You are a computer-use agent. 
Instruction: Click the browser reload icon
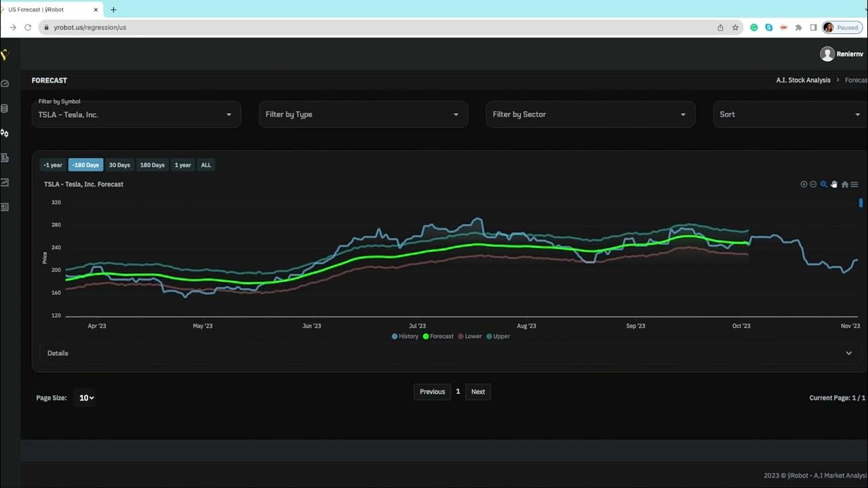[28, 28]
